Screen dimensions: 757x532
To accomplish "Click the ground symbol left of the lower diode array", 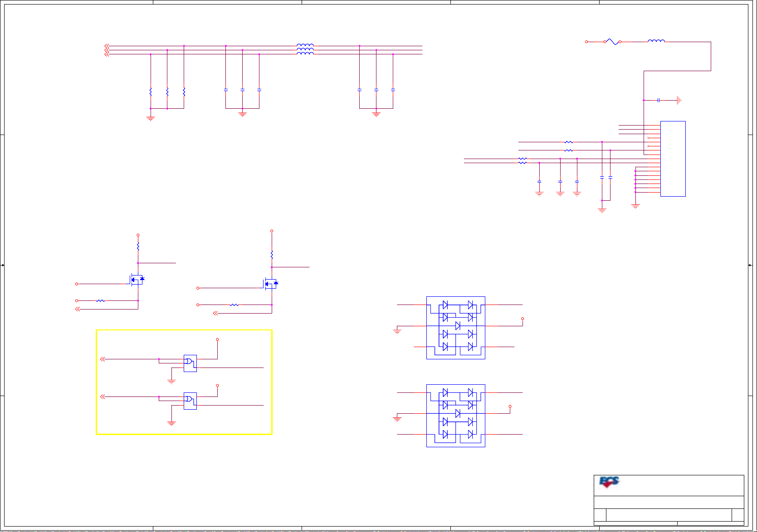I will click(397, 419).
